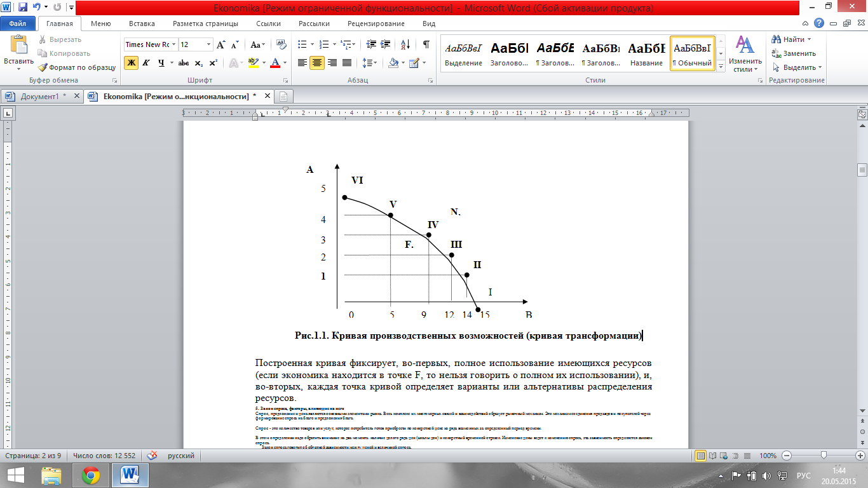This screenshot has width=868, height=488.
Task: Apply strikethrough formatting (abc)
Action: 184,63
